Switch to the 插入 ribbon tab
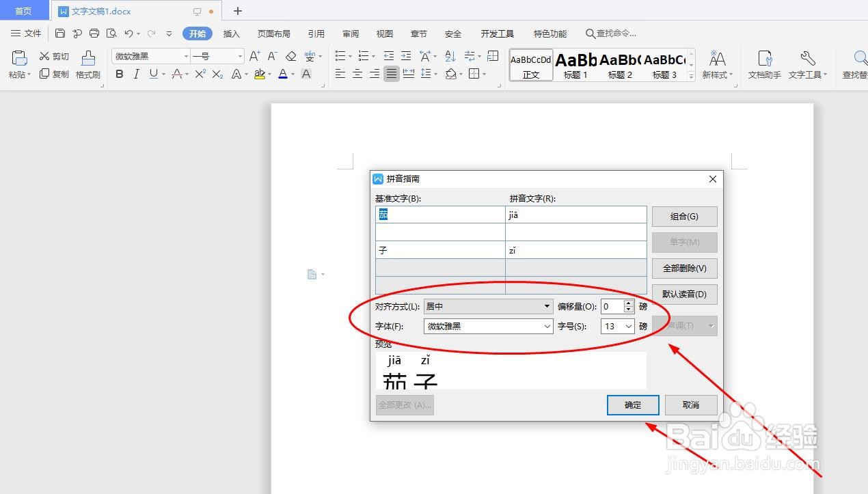 [231, 33]
